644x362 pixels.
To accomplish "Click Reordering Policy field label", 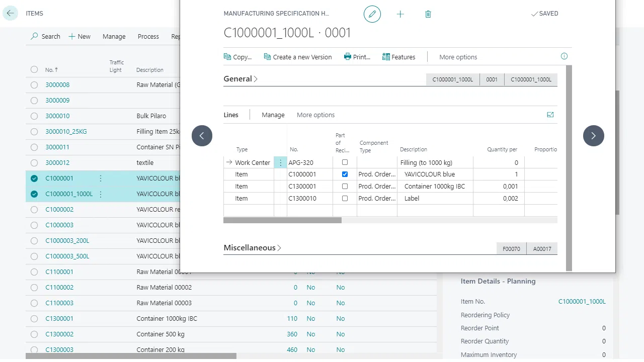I will click(485, 315).
